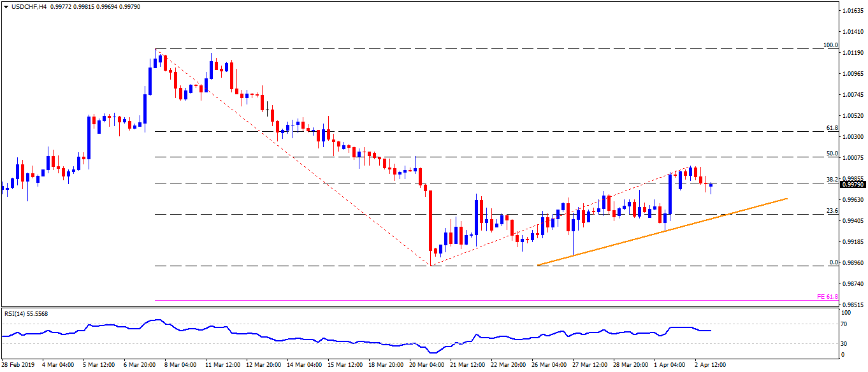Click the Fibonacci 50.0 retracement label

(832, 154)
